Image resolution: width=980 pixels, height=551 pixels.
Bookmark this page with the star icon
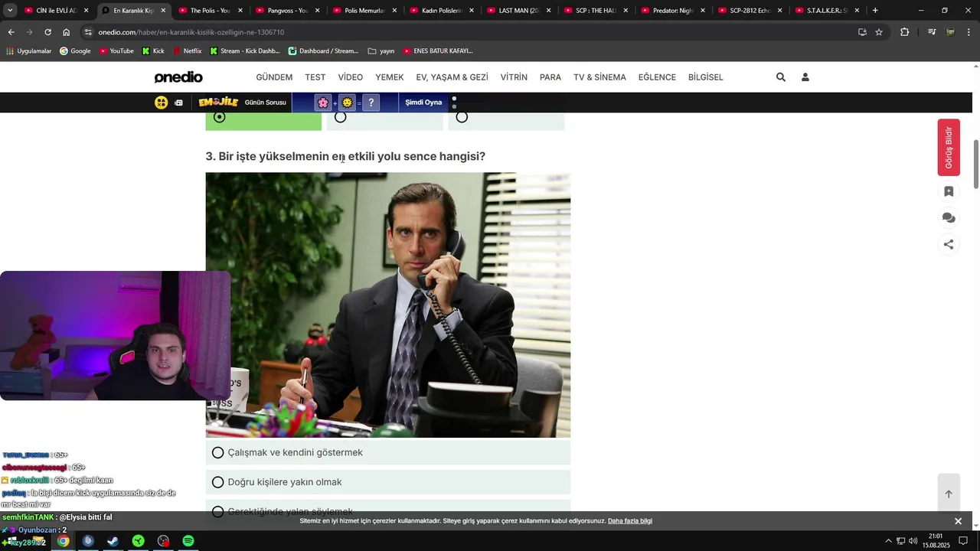[x=879, y=32]
